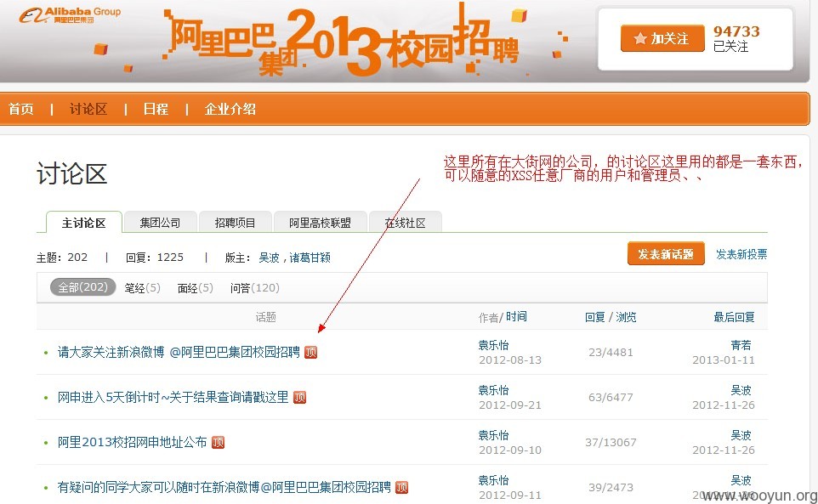
Task: Open topic 网申进入5天倒计时
Action: 173,397
